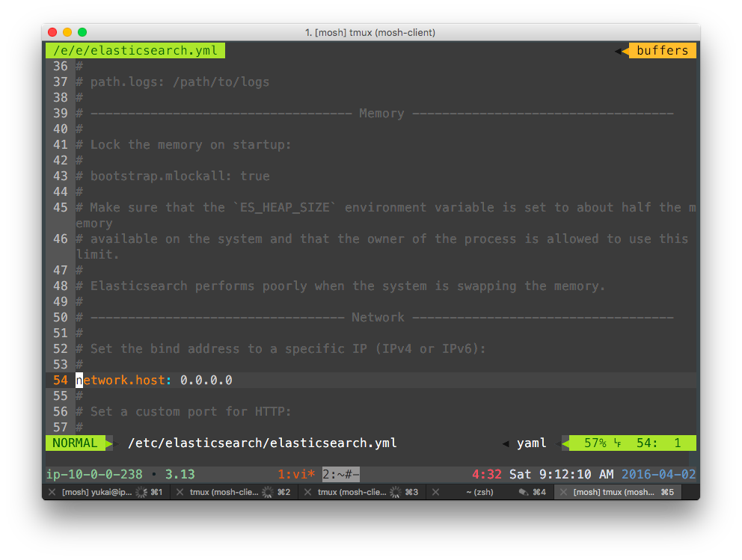
Task: Click line number 54
Action: tap(60, 381)
